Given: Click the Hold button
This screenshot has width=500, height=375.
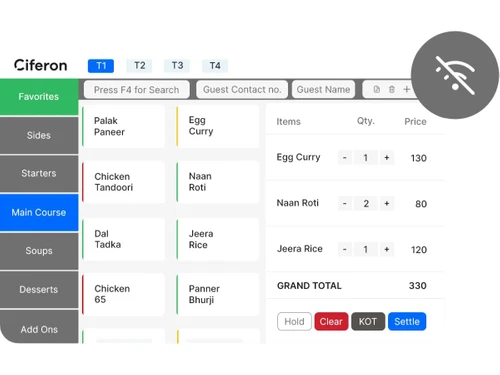Looking at the screenshot, I should coord(294,322).
